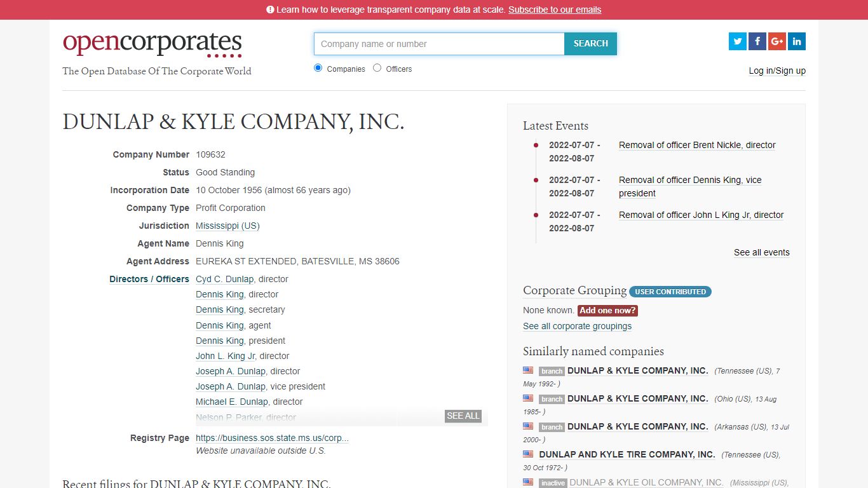Click the Dunlap & Kyle Company page heading
868x488 pixels.
click(x=233, y=121)
